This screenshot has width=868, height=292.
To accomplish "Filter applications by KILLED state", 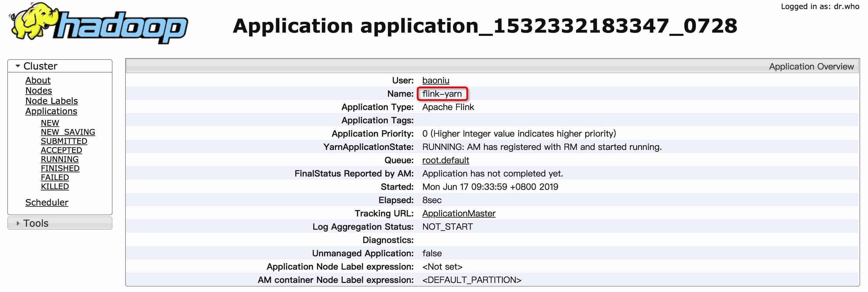I will pos(54,187).
